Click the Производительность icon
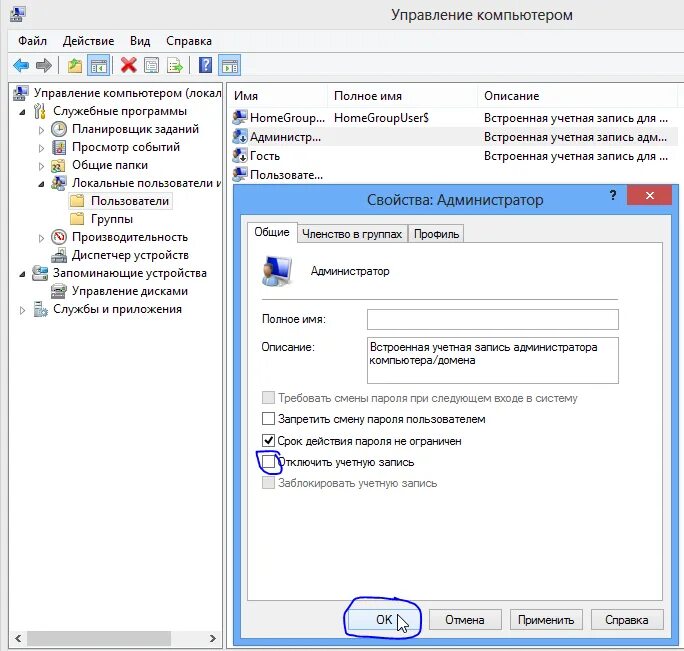Screen dimensions: 684x651 (x=59, y=237)
